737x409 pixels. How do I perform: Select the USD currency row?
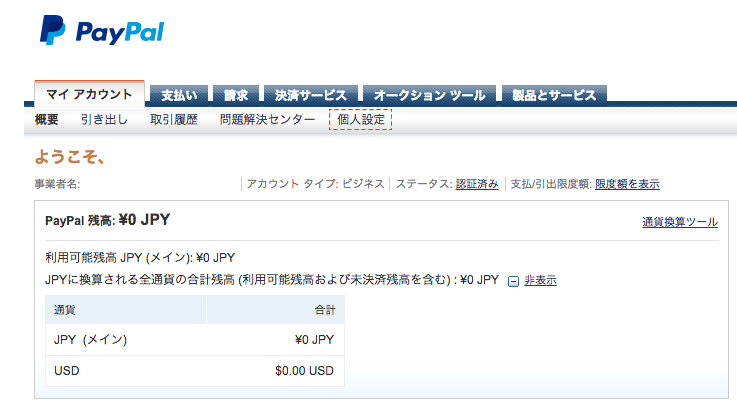point(195,370)
